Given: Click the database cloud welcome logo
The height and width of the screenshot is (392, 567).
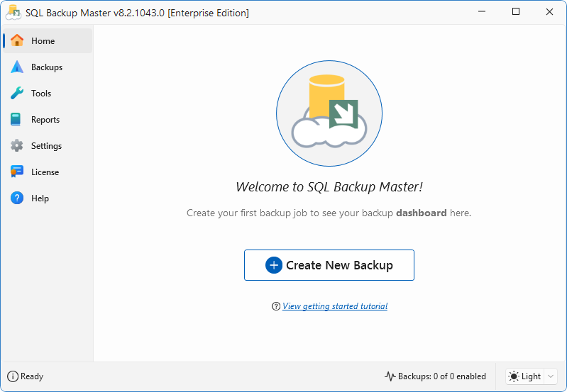Looking at the screenshot, I should [x=329, y=113].
